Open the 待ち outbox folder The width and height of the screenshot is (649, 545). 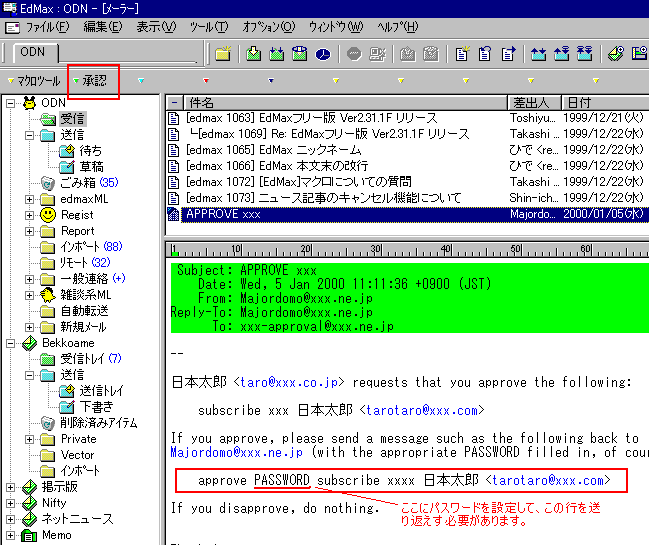90,151
